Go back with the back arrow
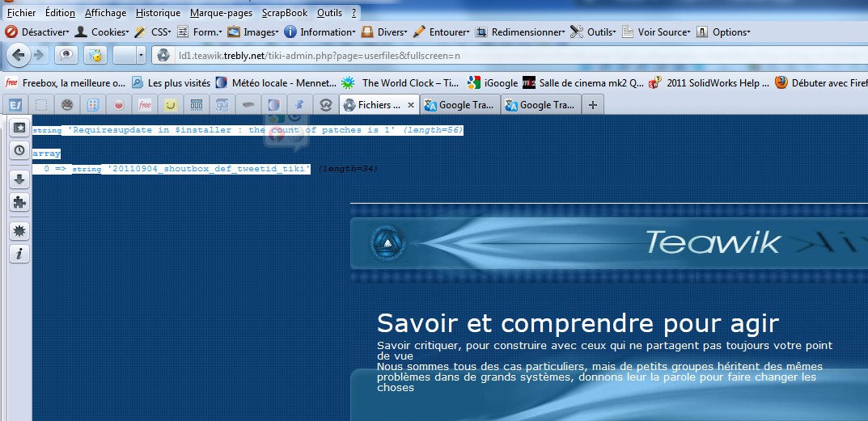This screenshot has height=421, width=868. [x=18, y=55]
